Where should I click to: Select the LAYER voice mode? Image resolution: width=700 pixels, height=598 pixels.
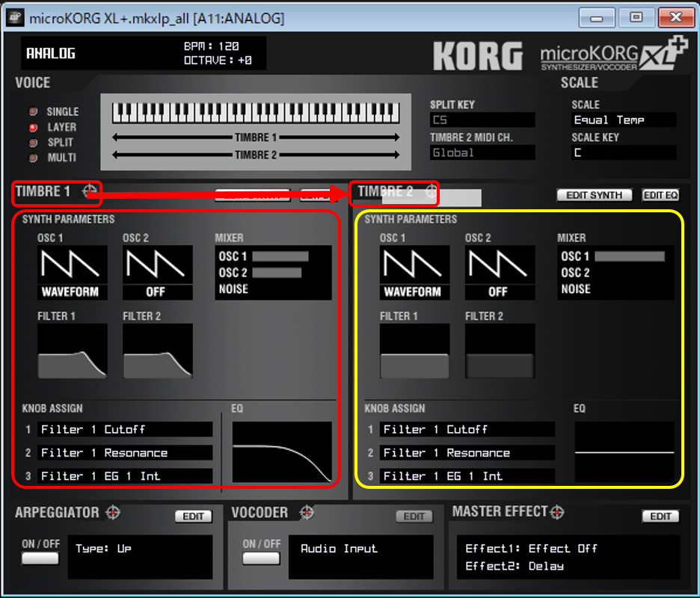(33, 127)
